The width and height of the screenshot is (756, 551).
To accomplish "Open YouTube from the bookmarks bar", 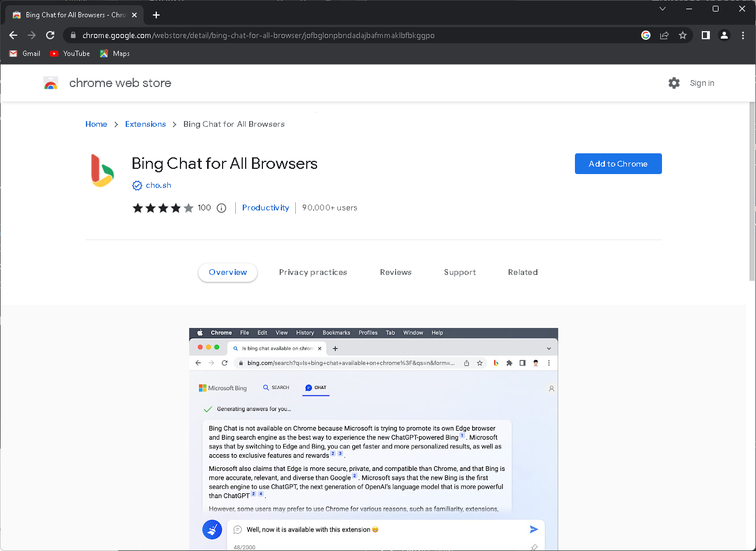I will (x=69, y=53).
